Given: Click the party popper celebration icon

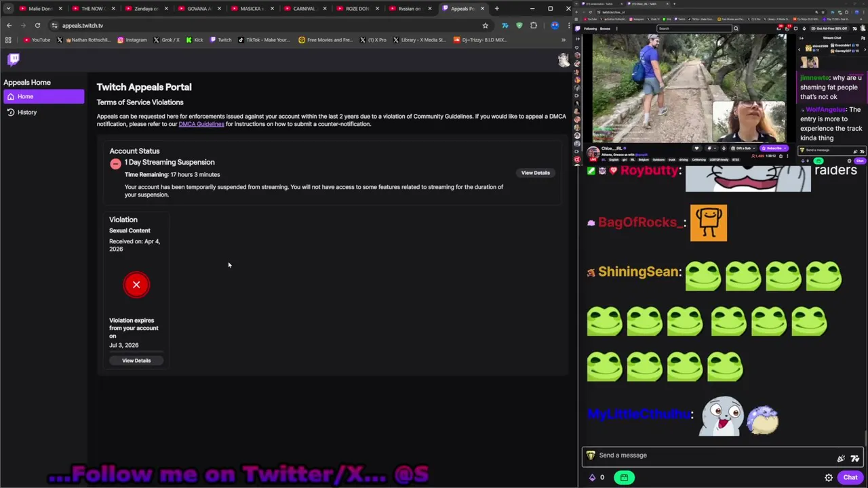Looking at the screenshot, I should coord(841,459).
